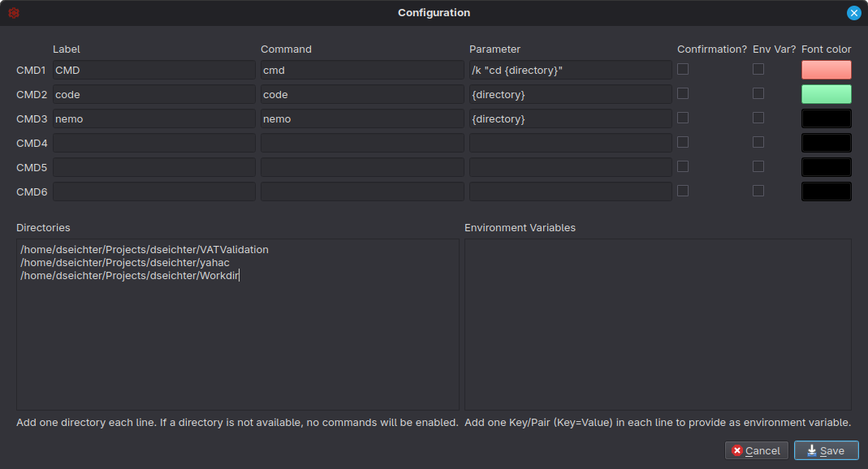
Task: Click the application icon in title bar
Action: click(14, 12)
